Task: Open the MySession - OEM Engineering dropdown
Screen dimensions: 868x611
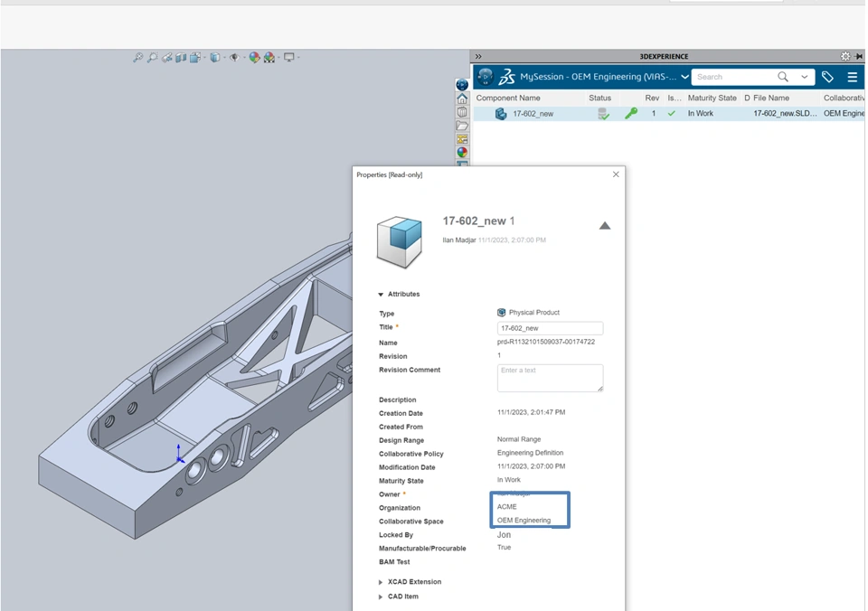Action: click(684, 77)
